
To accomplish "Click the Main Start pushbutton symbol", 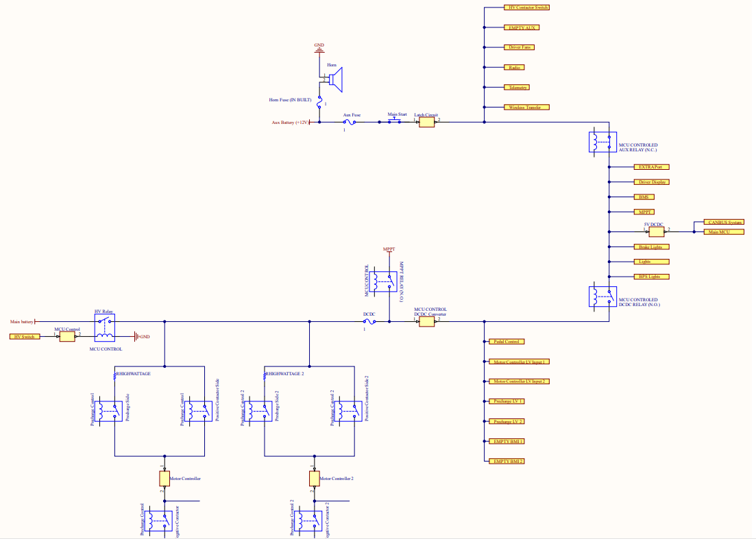I will click(395, 121).
